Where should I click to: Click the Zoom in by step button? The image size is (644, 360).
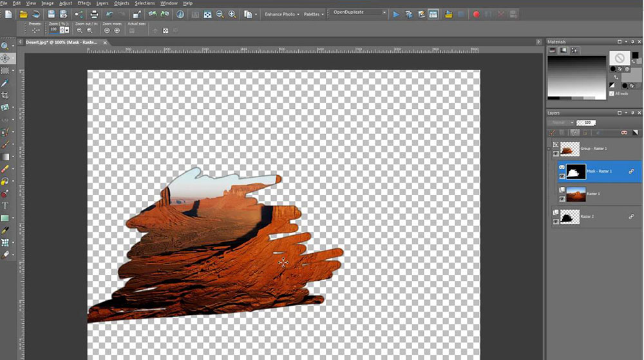(x=90, y=30)
